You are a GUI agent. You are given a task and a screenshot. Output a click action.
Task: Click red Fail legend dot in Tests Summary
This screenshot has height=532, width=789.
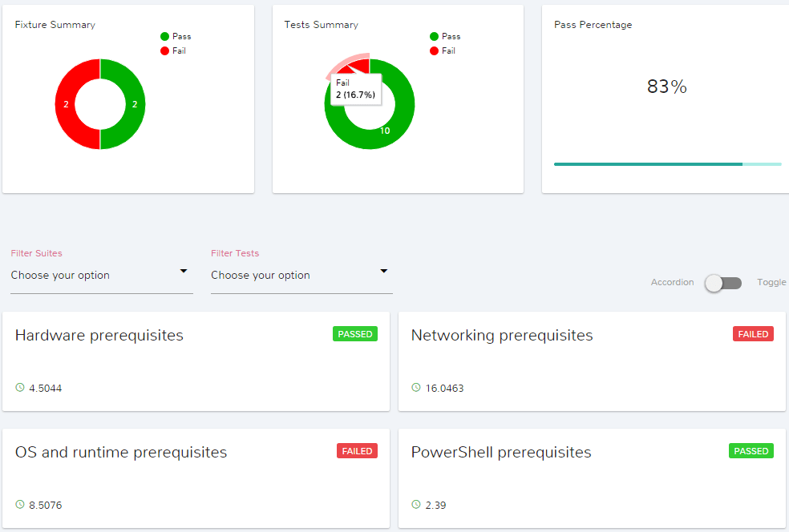coord(434,50)
